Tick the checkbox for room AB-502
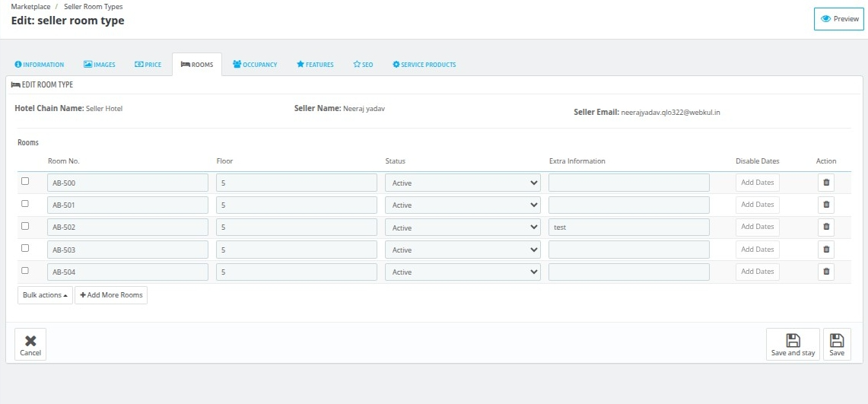The height and width of the screenshot is (404, 868). click(x=25, y=226)
